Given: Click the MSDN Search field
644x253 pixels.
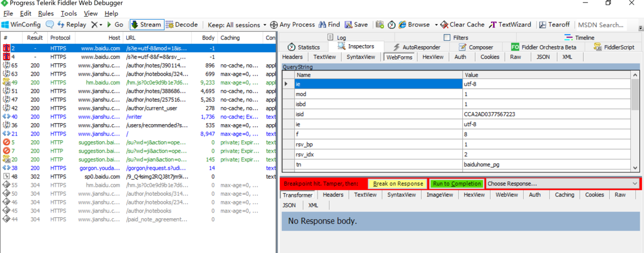Looking at the screenshot, I should tap(600, 24).
